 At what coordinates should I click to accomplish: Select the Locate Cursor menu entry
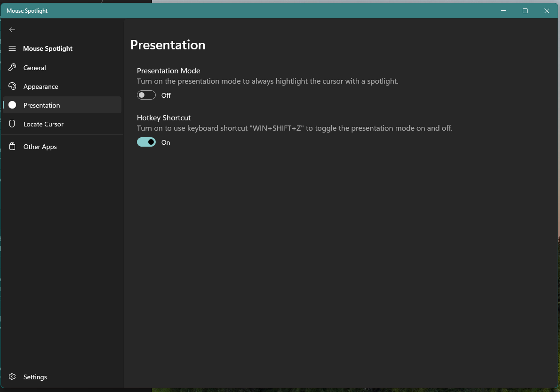click(x=43, y=124)
